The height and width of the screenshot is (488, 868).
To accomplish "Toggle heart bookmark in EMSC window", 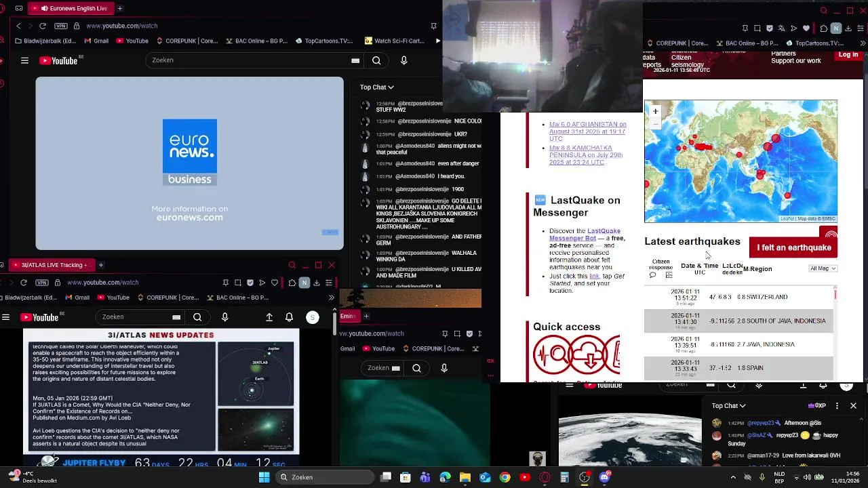I will [x=806, y=28].
